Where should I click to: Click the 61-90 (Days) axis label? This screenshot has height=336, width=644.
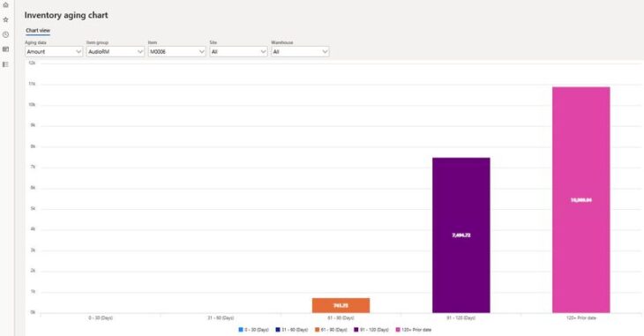(341, 318)
